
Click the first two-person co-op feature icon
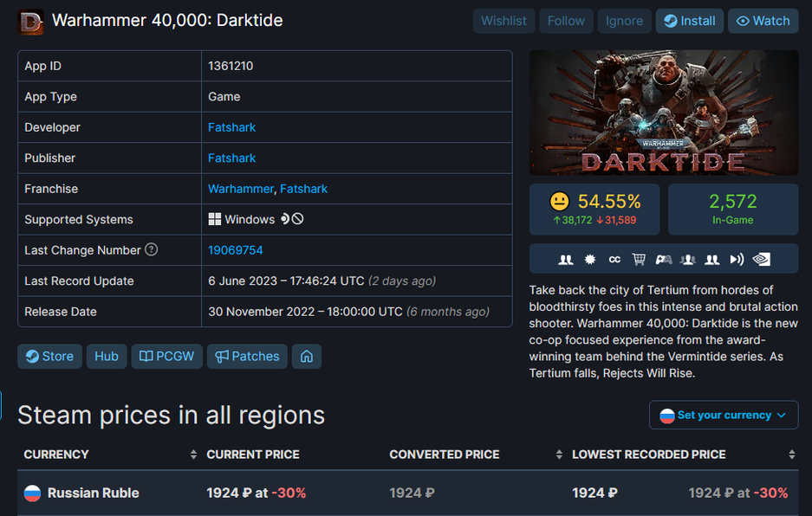[x=566, y=260]
